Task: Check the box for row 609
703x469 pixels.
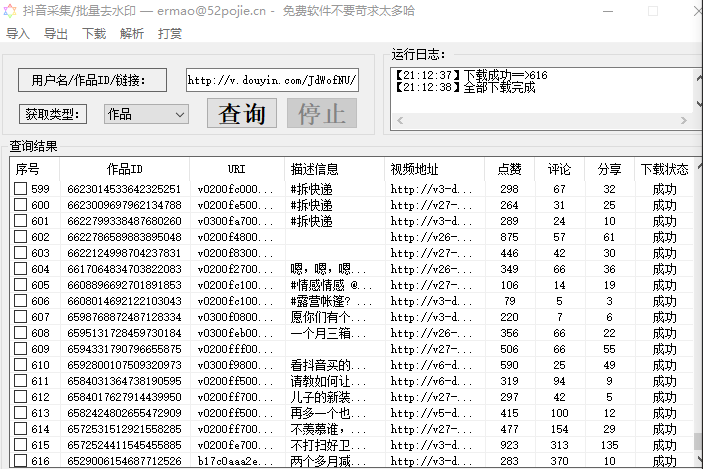Action: [20, 349]
